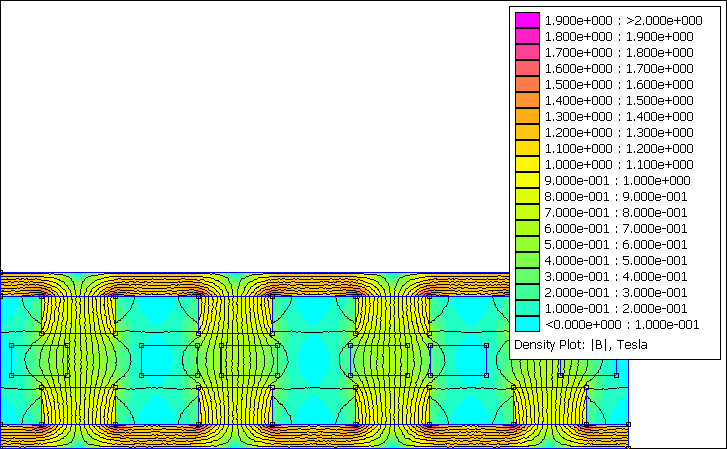Select the text 1.000e+000 : 1.100e+000
This screenshot has height=449, width=727.
pyautogui.click(x=619, y=165)
